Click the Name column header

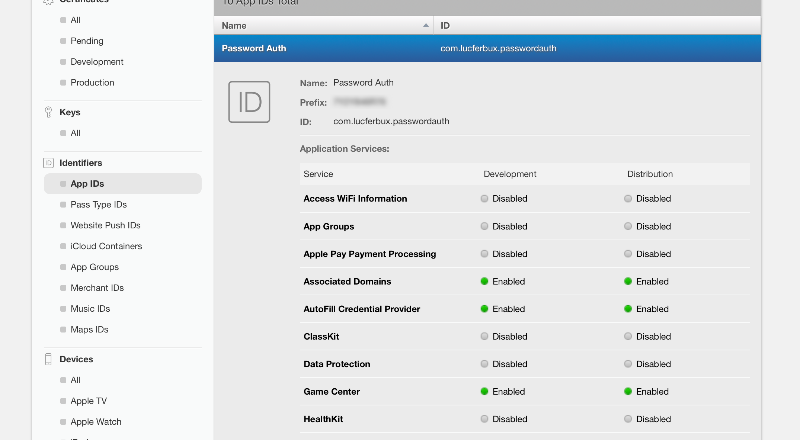tap(324, 26)
